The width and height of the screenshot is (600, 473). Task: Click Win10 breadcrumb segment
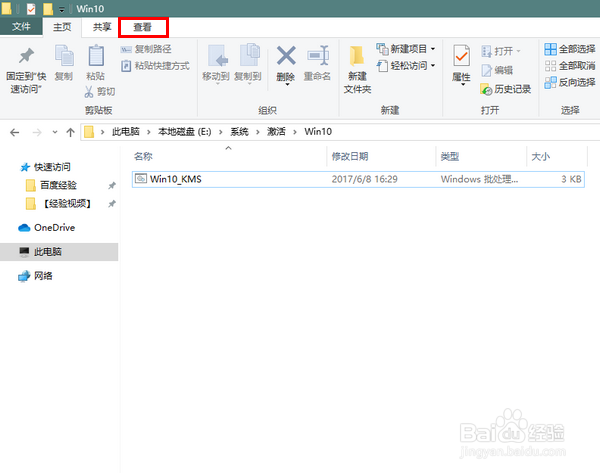(x=318, y=132)
